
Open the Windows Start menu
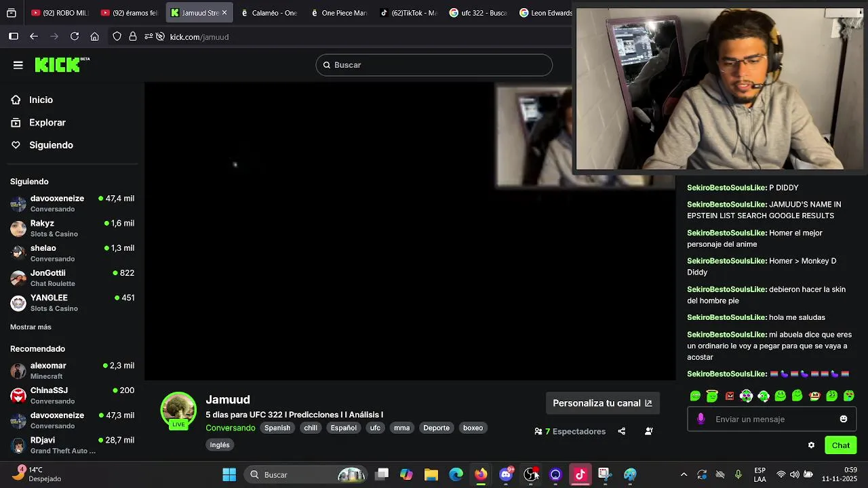pos(229,474)
